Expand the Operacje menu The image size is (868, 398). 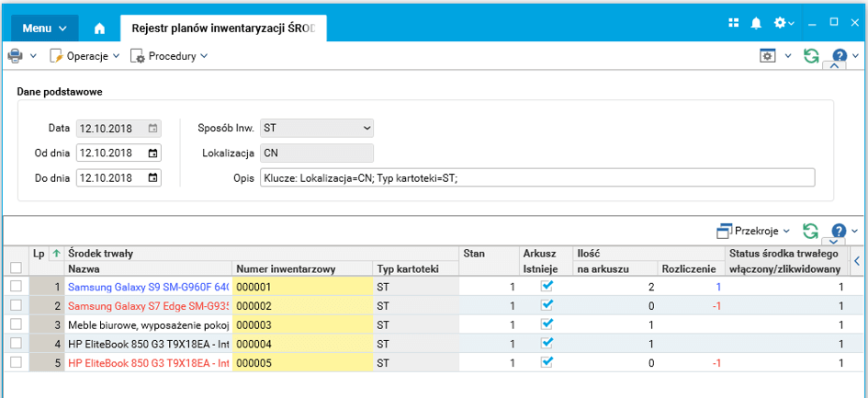(x=85, y=56)
